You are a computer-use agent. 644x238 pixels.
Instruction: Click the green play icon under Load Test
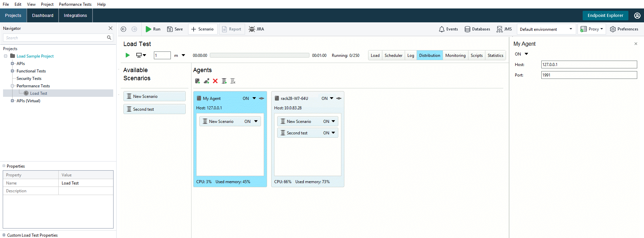(x=128, y=55)
